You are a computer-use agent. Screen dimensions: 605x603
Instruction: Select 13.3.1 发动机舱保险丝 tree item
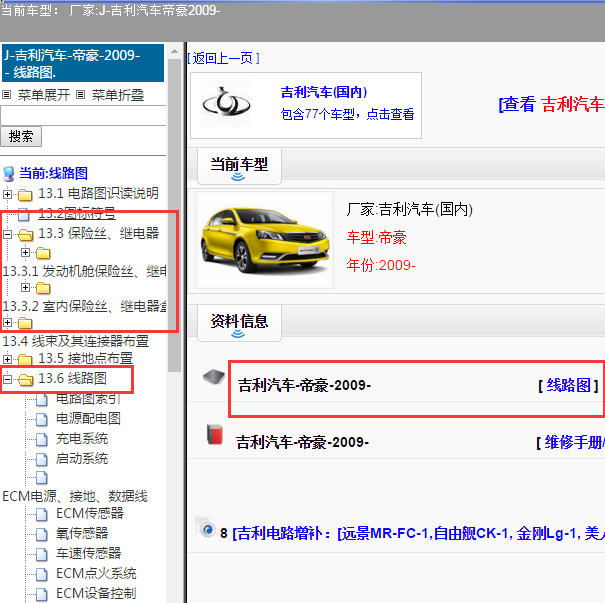[x=84, y=271]
